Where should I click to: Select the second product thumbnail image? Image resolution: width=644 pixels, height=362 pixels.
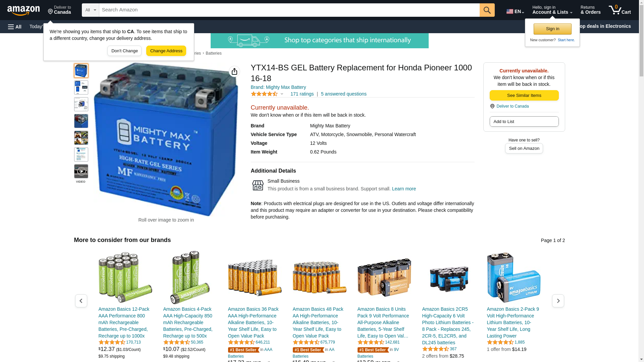tap(81, 87)
